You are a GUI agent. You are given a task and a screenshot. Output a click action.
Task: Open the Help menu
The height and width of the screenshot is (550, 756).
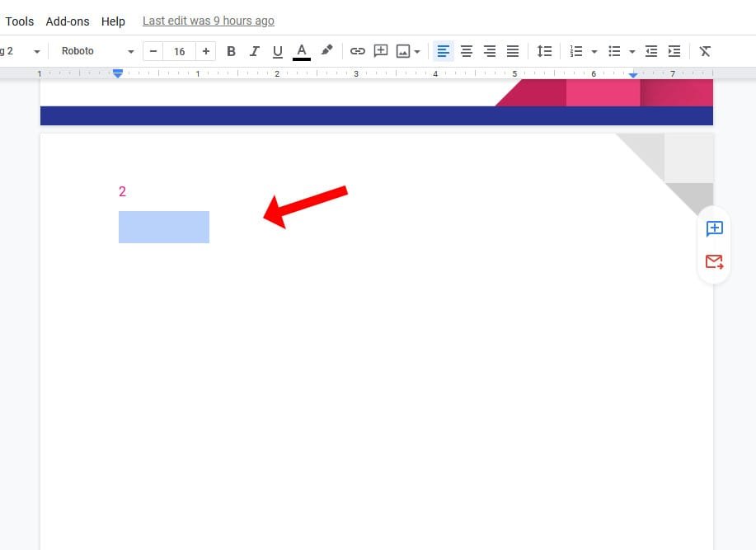pyautogui.click(x=113, y=21)
